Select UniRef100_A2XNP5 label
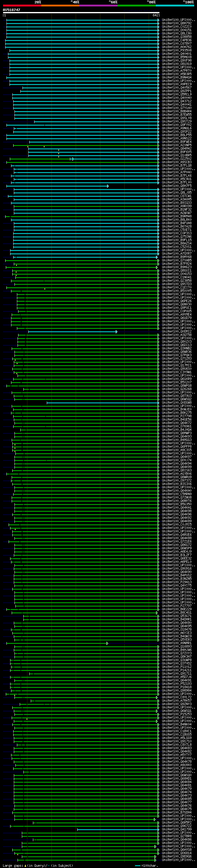Image resolution: width=197 pixels, height=868 pixels. (x=177, y=145)
